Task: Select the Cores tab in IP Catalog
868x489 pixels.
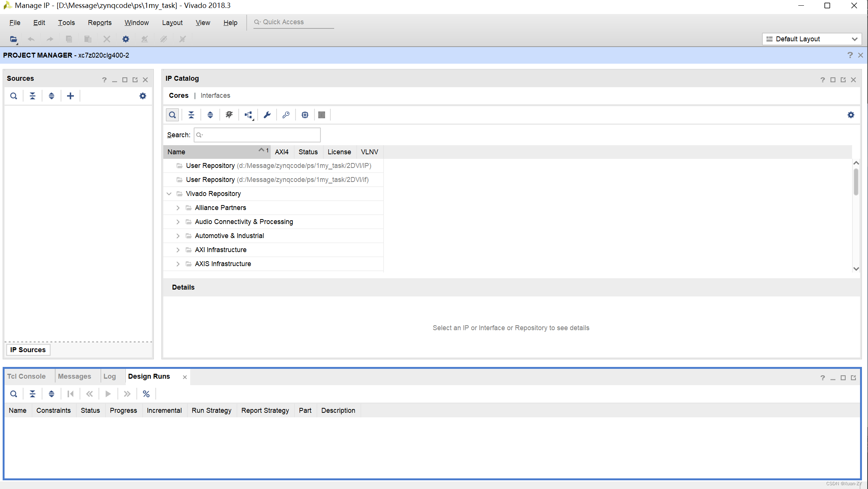Action: [178, 96]
